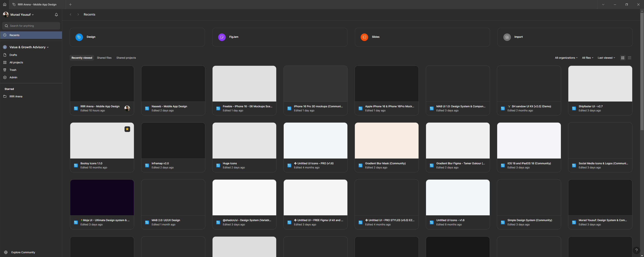Click the orange Slides icon
Screen dimensions: 644x257
[364, 37]
